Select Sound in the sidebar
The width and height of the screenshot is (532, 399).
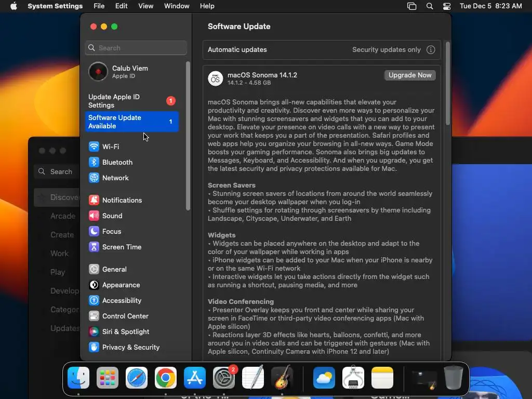(131, 216)
